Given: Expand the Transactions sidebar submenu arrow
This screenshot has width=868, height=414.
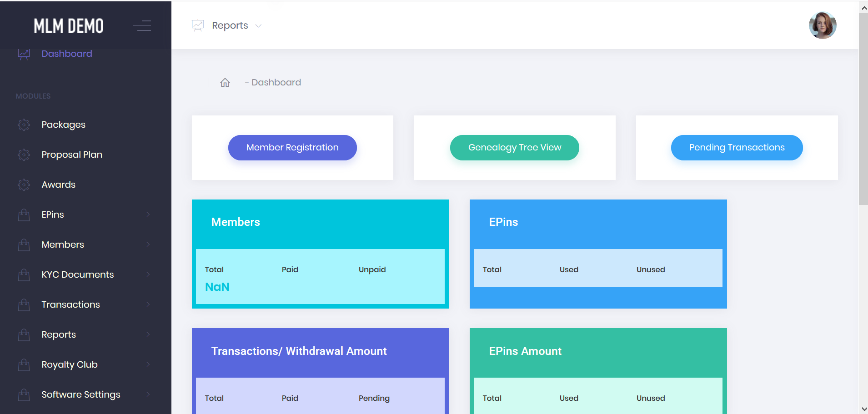Looking at the screenshot, I should pos(148,304).
